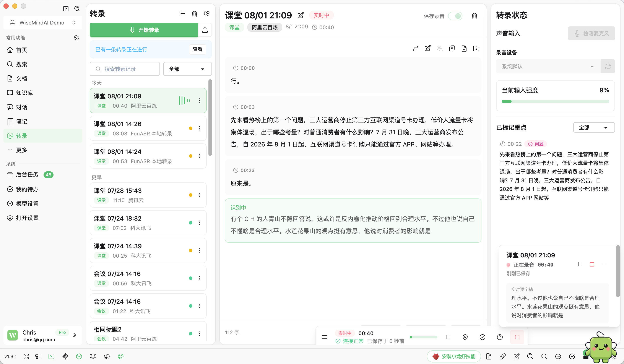Click the fullscreen icon in the bottom bar
The height and width of the screenshot is (364, 624).
26,356
